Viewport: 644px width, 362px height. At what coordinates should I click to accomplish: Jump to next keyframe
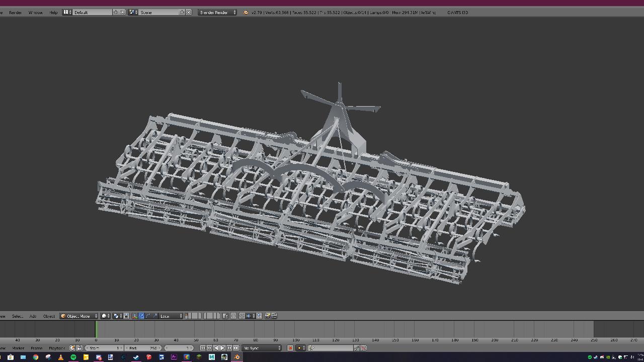click(229, 348)
